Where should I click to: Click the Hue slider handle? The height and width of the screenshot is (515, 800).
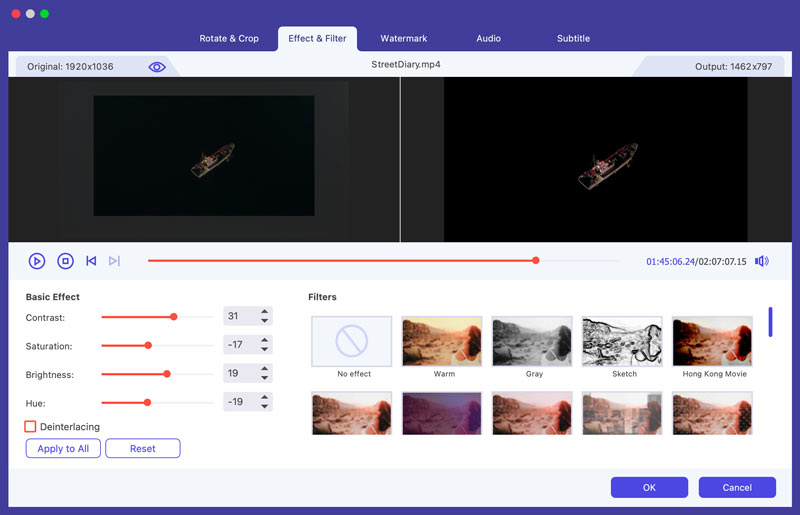pos(147,403)
